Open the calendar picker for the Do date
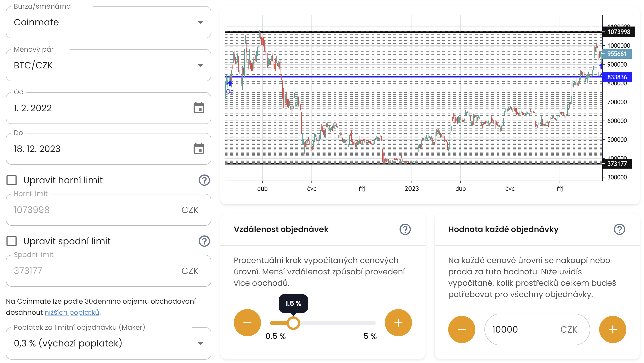Image resolution: width=644 pixels, height=363 pixels. (199, 149)
